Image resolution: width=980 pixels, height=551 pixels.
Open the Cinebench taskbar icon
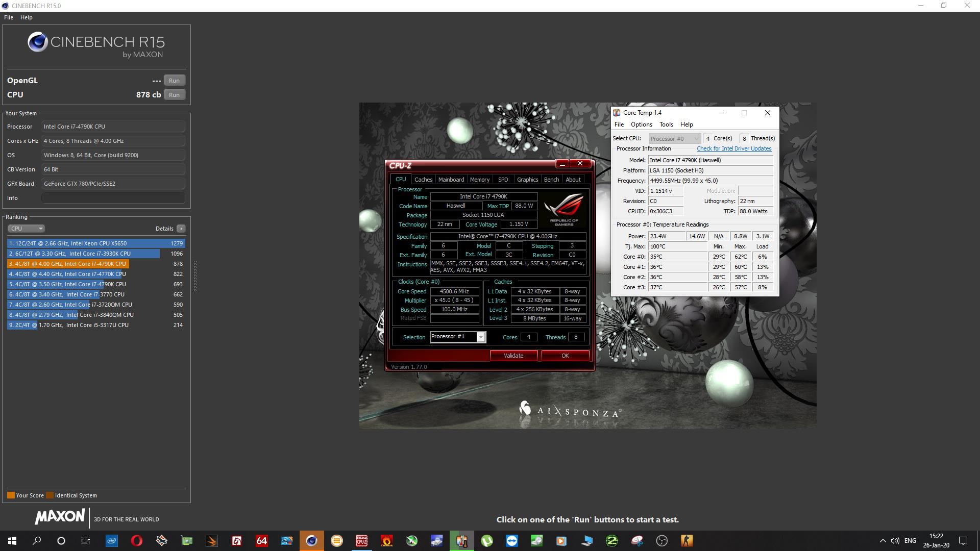tap(311, 541)
